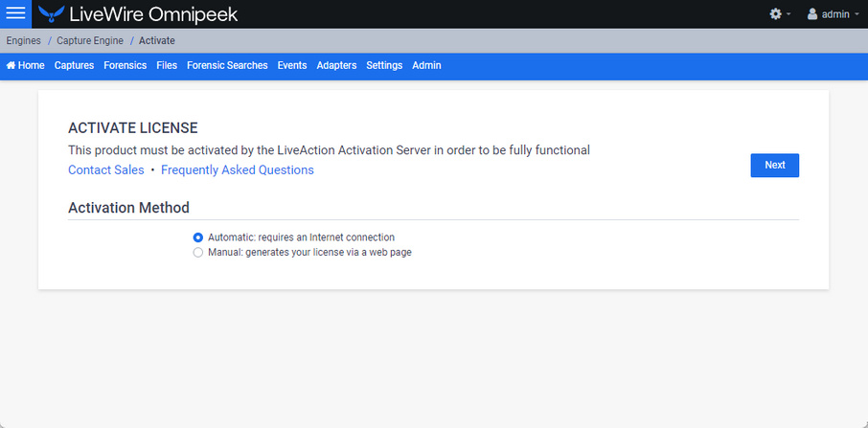Click the LiveWire Omnipeek bird logo
868x428 pixels.
point(51,13)
